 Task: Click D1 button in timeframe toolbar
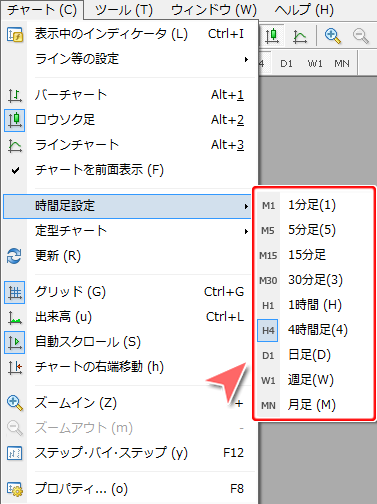286,63
